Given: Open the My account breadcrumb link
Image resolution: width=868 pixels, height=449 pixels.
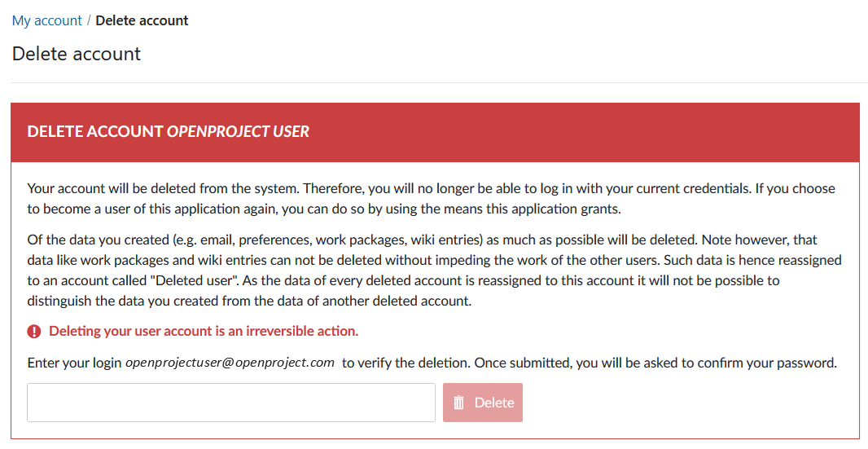Looking at the screenshot, I should (x=47, y=20).
